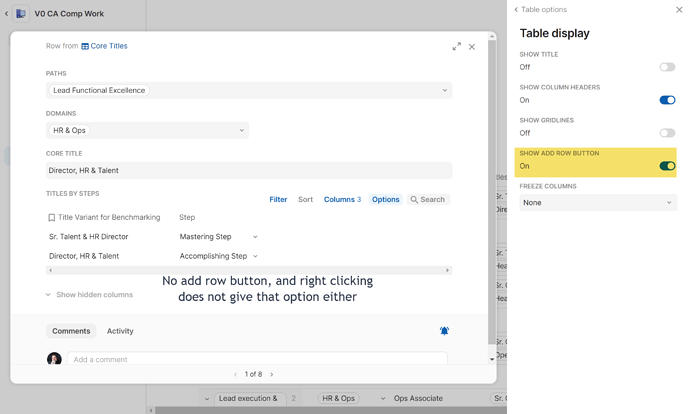This screenshot has width=690, height=414.
Task: Open the Paths dropdown arrow
Action: click(x=445, y=90)
